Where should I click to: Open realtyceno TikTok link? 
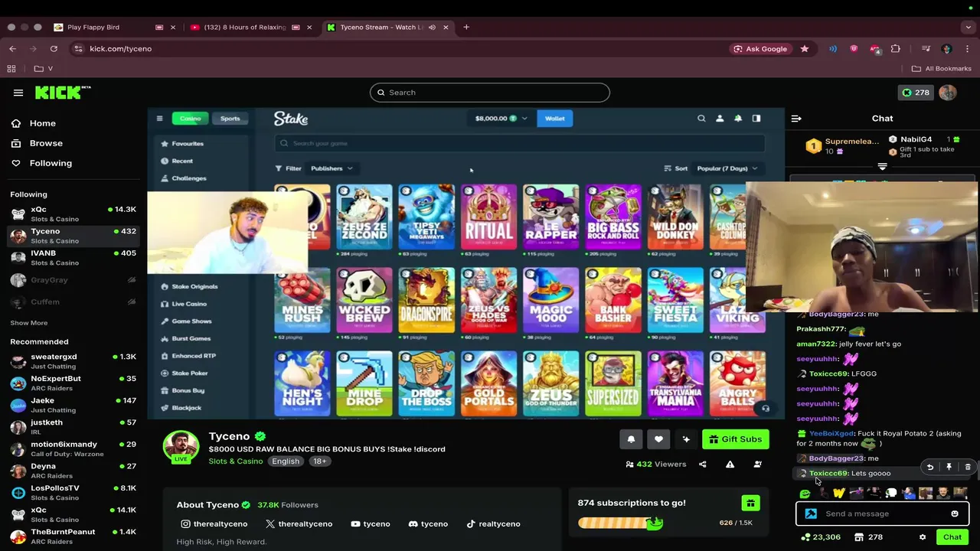coord(493,524)
